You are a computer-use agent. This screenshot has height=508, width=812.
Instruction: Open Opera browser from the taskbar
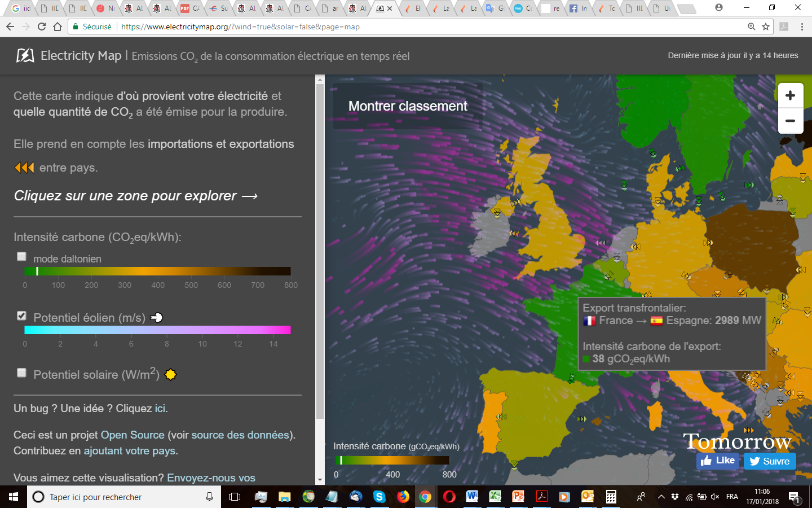point(449,497)
